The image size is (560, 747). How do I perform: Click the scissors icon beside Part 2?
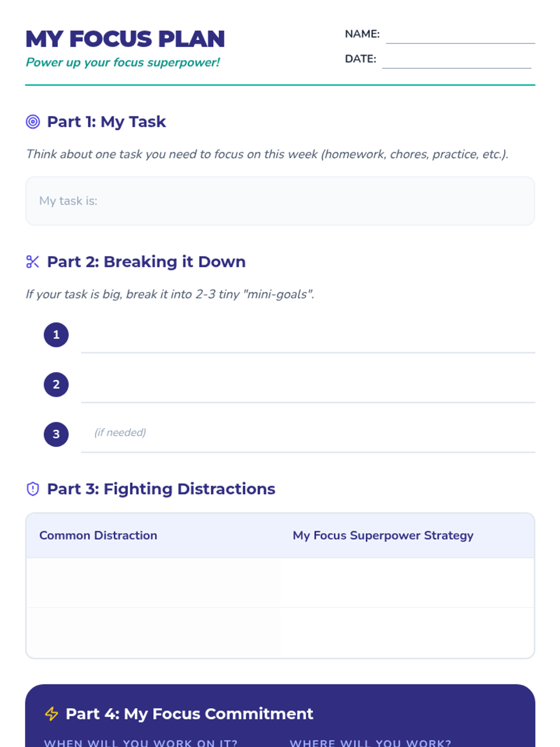(x=33, y=262)
